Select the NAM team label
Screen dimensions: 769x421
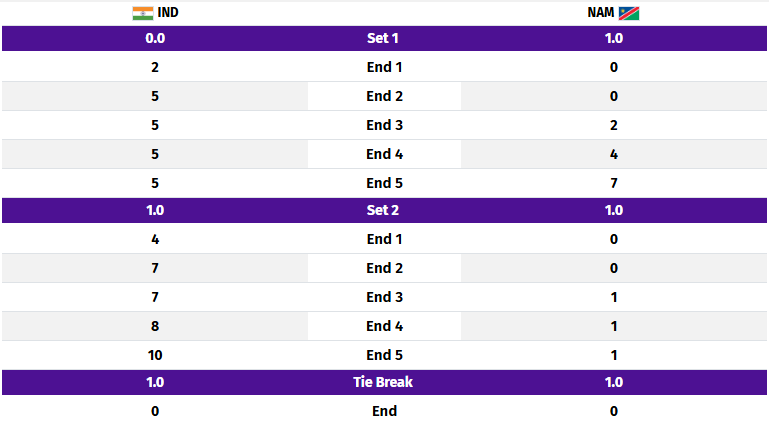point(601,13)
